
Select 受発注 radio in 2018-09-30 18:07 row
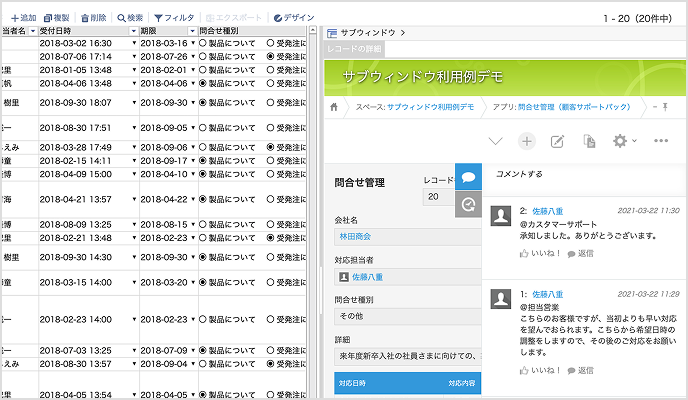point(270,102)
